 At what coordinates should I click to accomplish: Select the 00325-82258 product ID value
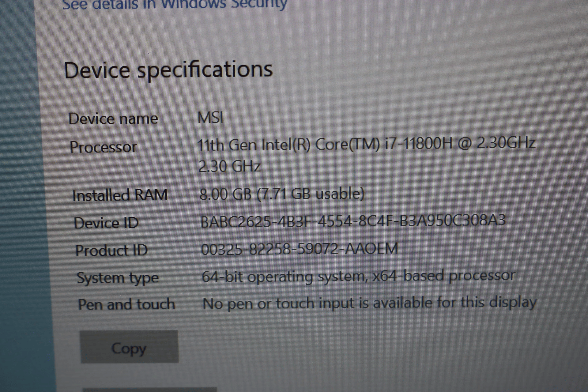300,249
